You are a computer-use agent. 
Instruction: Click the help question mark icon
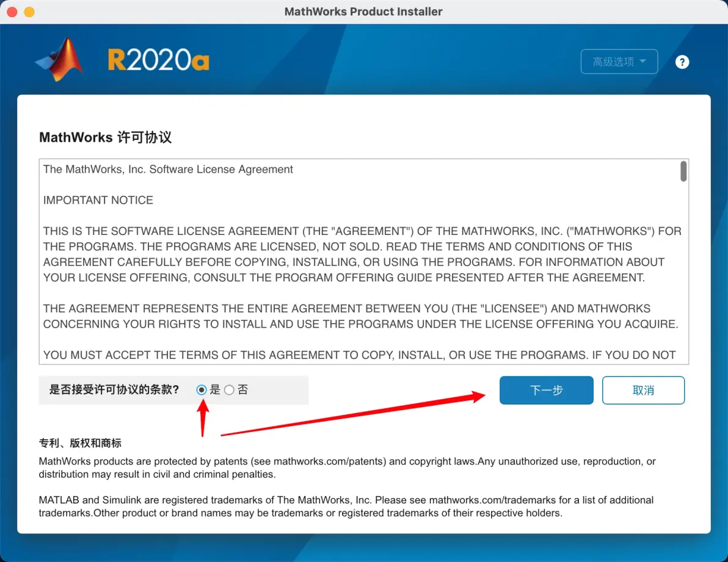click(682, 62)
